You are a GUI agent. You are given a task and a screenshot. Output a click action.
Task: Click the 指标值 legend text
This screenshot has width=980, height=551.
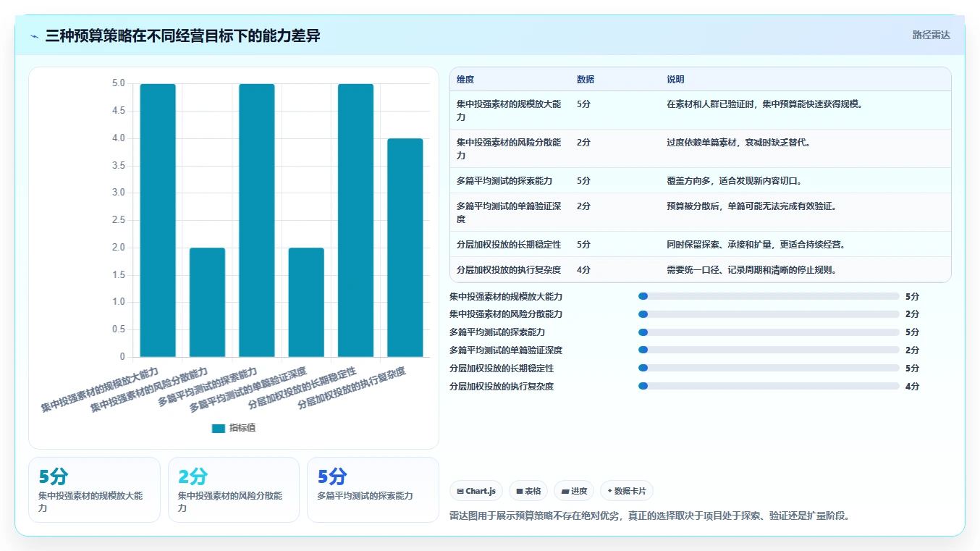coord(242,428)
